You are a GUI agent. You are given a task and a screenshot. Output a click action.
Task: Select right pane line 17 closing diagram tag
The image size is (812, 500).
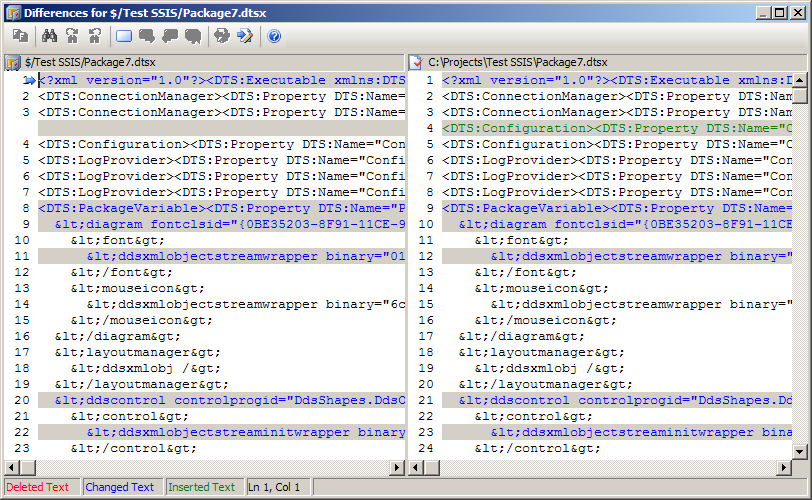click(521, 336)
